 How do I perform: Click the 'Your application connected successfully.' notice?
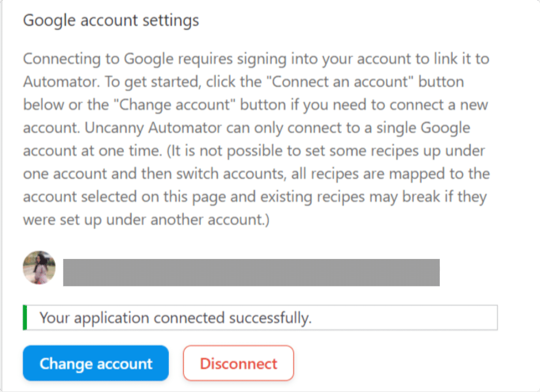point(260,317)
